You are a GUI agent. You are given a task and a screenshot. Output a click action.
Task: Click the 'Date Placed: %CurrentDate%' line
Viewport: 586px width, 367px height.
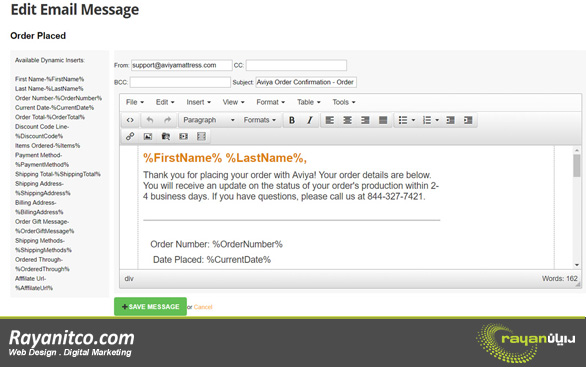212,260
